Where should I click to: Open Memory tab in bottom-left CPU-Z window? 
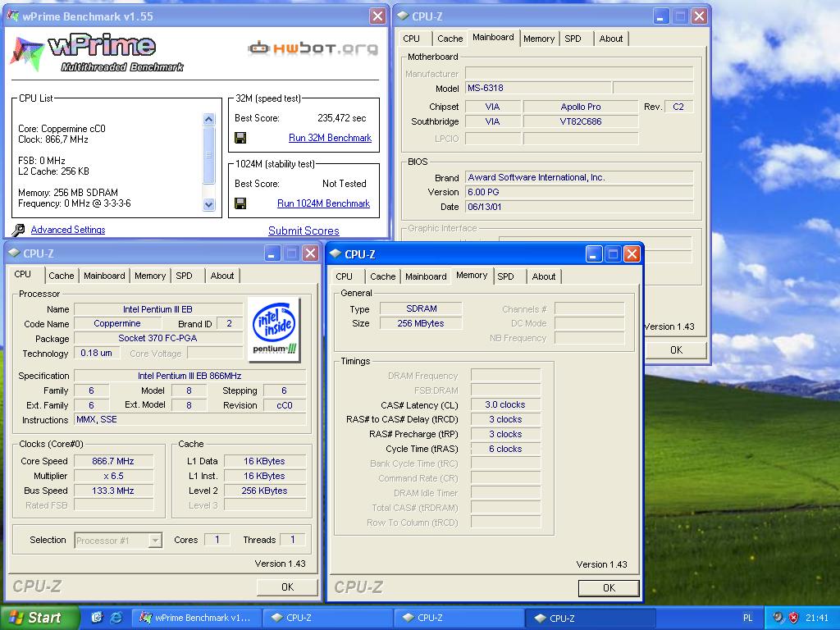[150, 276]
